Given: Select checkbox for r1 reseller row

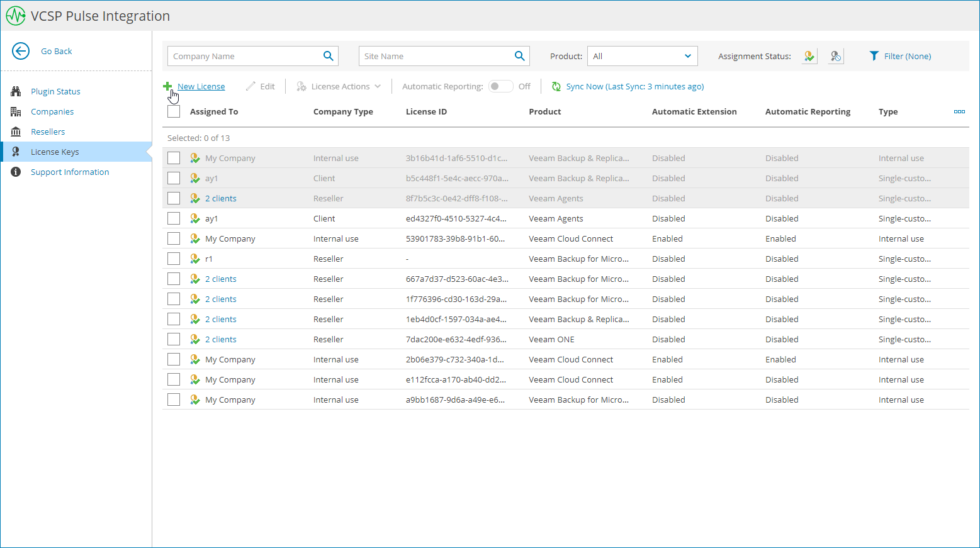Looking at the screenshot, I should point(174,259).
